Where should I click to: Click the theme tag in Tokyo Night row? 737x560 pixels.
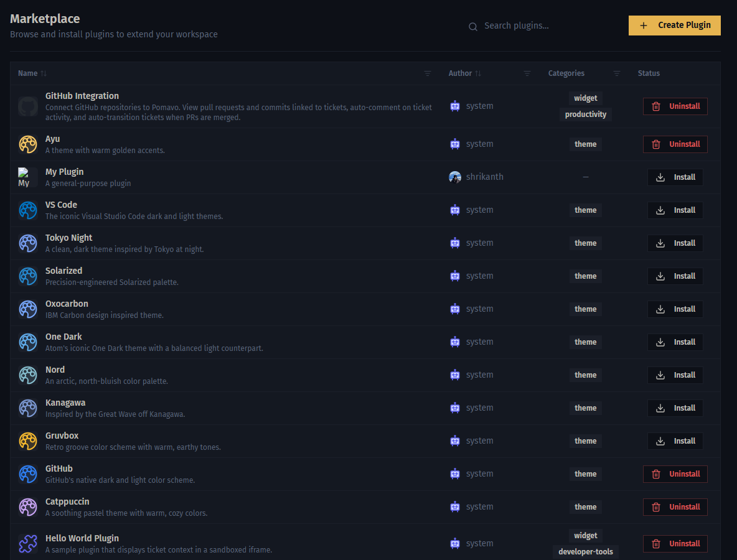tap(585, 243)
